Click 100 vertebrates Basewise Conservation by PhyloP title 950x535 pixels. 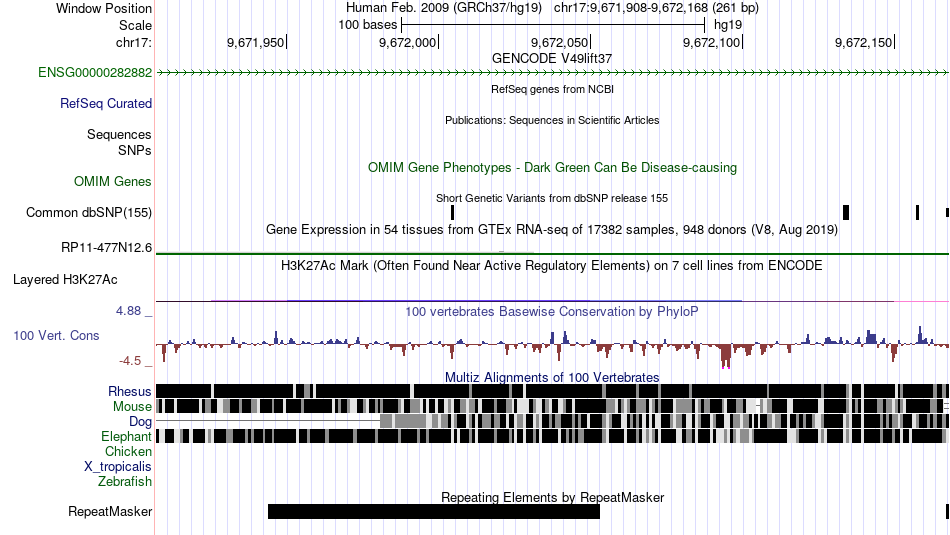point(552,312)
